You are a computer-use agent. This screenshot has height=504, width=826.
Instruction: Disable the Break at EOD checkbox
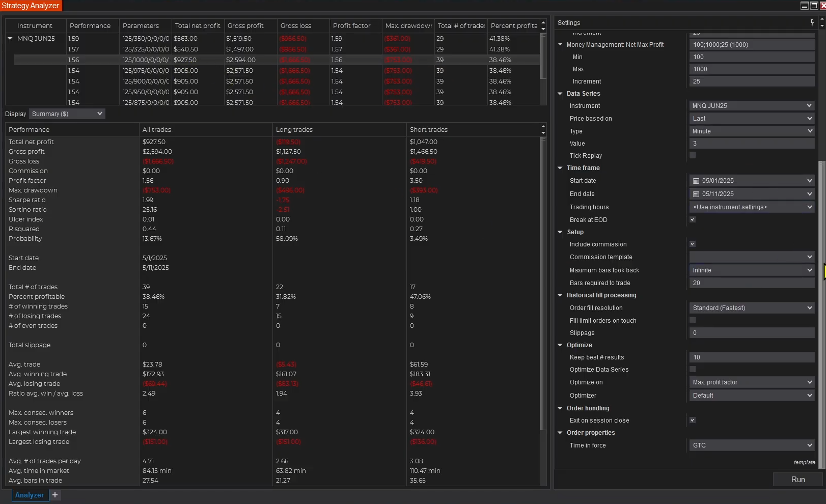click(693, 219)
